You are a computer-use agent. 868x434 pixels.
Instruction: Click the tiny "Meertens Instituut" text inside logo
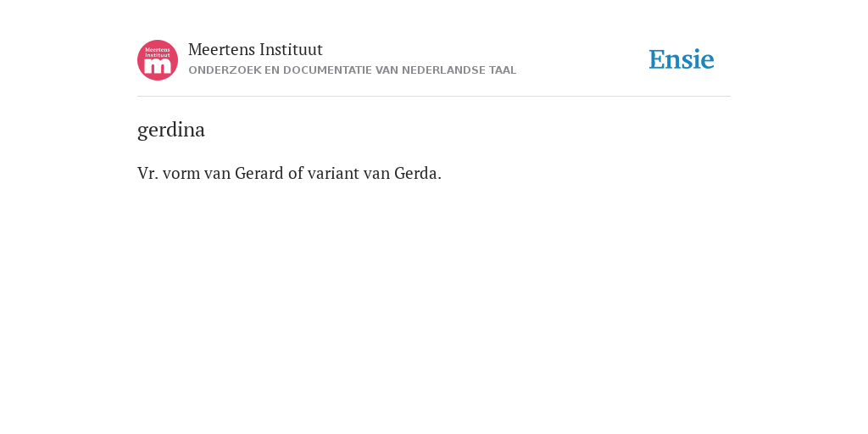pos(158,53)
